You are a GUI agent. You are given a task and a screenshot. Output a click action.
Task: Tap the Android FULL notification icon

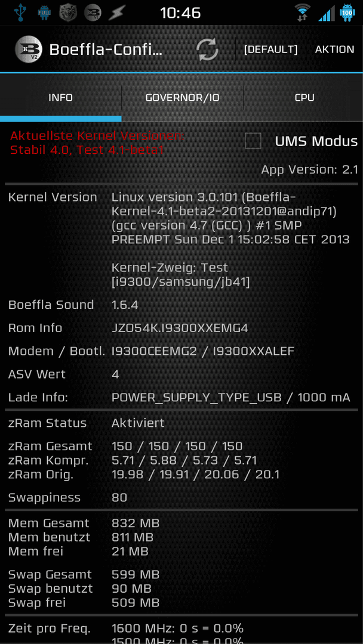click(x=44, y=13)
